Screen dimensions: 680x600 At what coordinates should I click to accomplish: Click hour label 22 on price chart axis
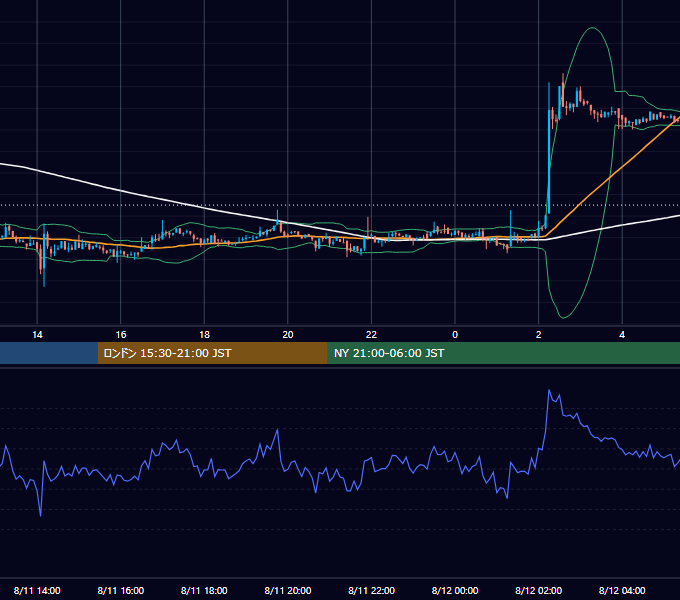(372, 334)
